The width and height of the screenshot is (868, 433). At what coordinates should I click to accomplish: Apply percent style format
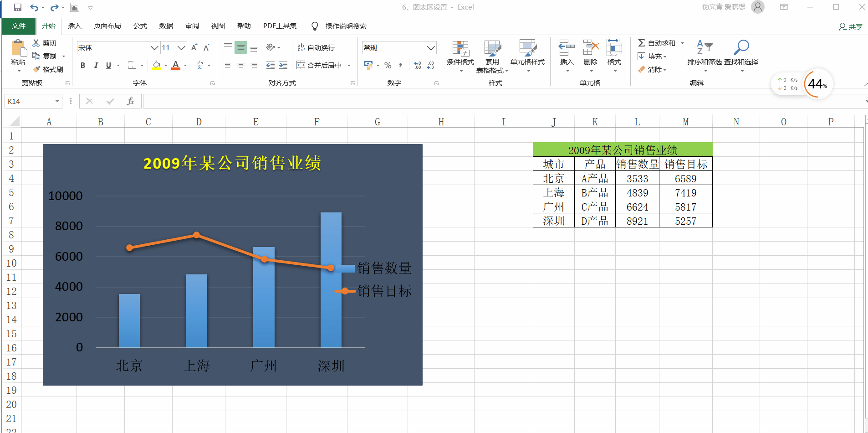click(388, 65)
